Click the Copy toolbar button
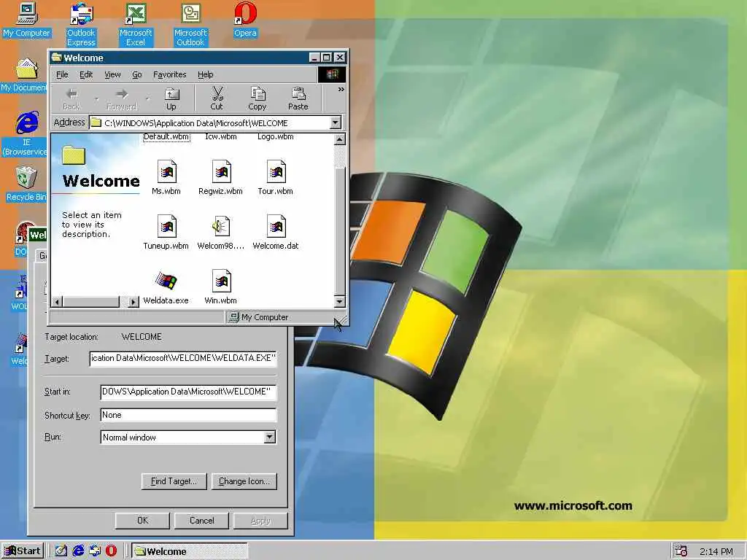 (258, 99)
